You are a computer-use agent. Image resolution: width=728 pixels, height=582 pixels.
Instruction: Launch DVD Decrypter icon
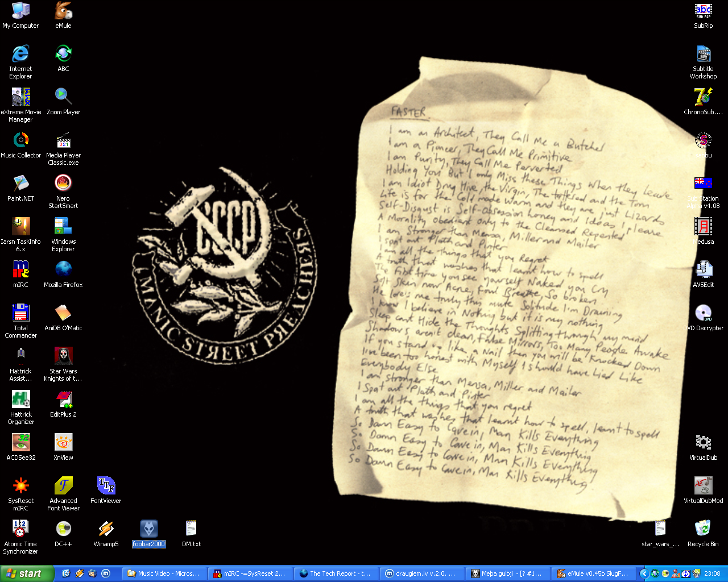[x=703, y=318]
